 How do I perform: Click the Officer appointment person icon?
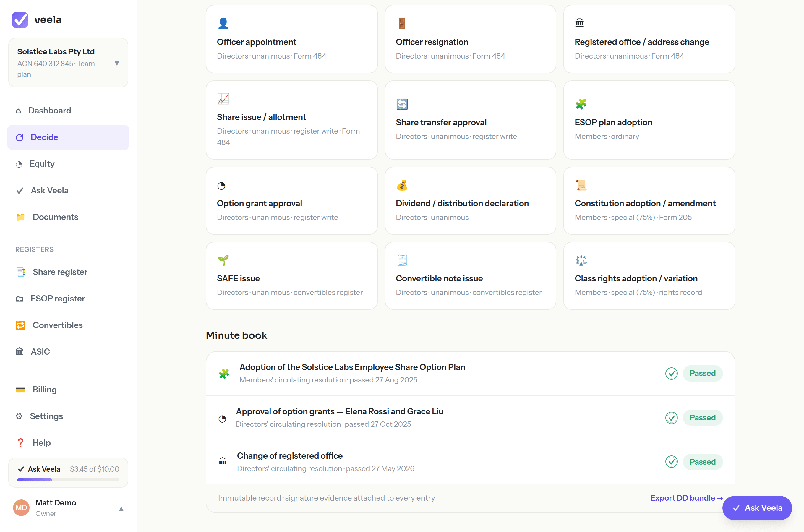click(x=223, y=23)
